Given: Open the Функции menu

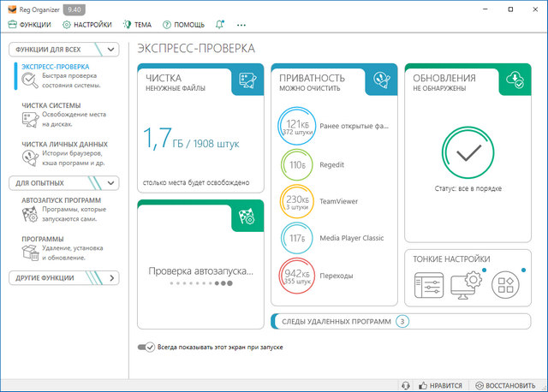Looking at the screenshot, I should pyautogui.click(x=29, y=25).
